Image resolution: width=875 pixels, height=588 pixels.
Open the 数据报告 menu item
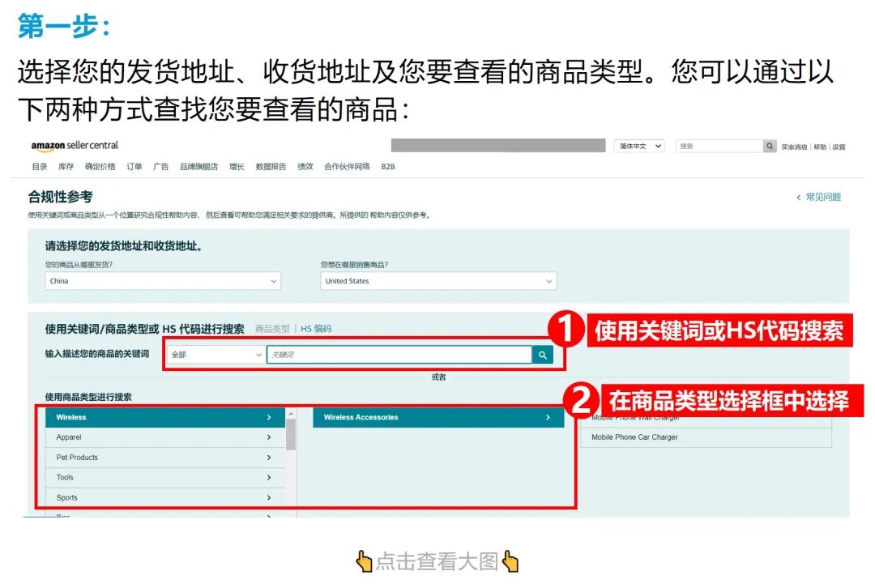click(x=271, y=166)
